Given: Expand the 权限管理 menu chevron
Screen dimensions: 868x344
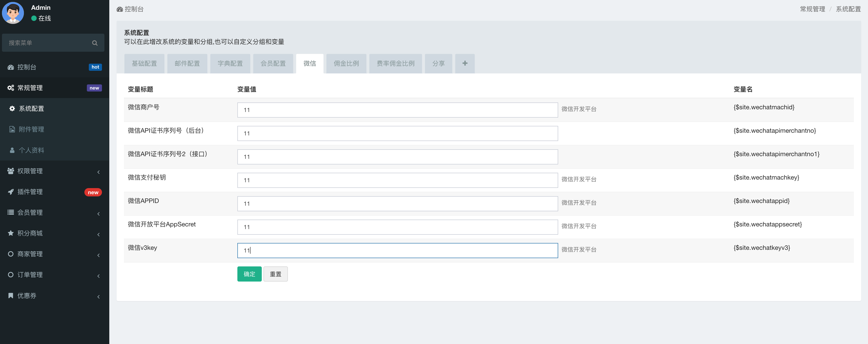Looking at the screenshot, I should [98, 172].
